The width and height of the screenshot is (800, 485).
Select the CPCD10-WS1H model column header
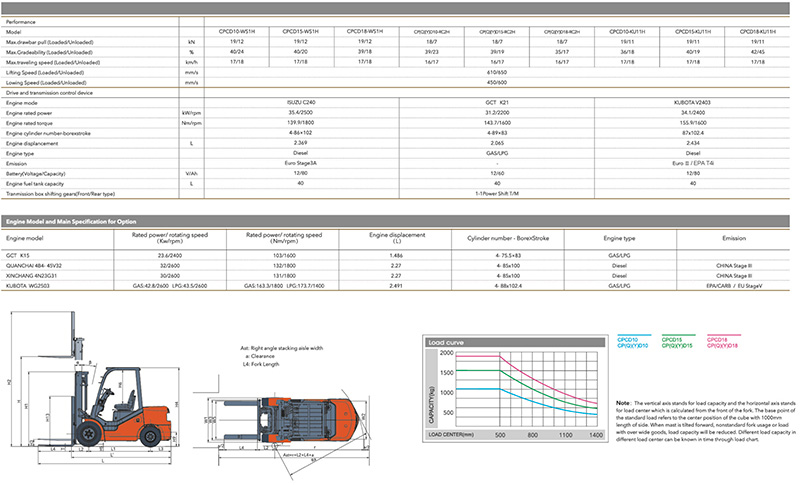click(234, 31)
